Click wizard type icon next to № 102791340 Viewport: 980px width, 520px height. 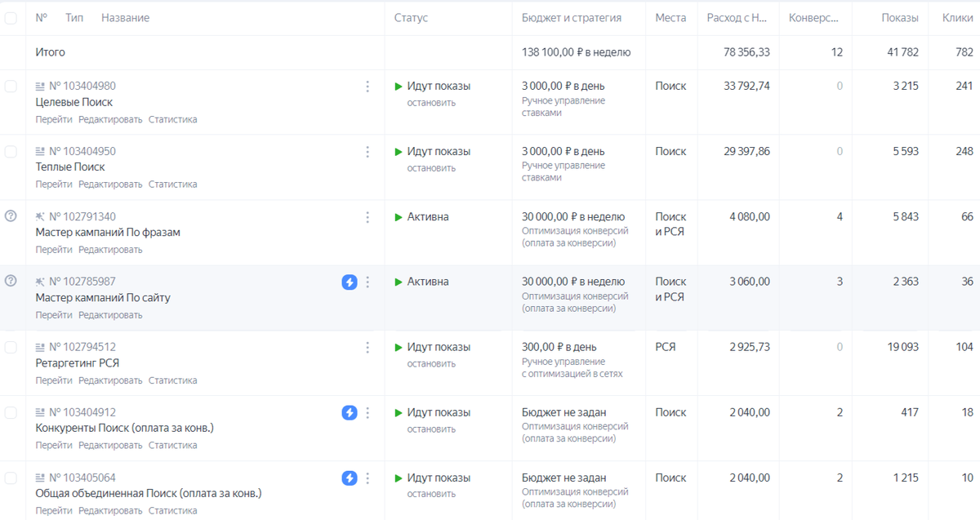tap(41, 216)
